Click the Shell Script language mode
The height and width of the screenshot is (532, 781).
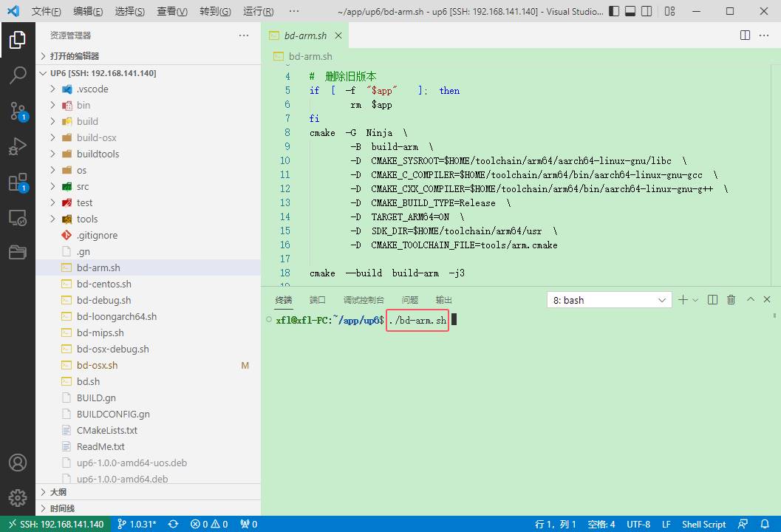coord(703,524)
